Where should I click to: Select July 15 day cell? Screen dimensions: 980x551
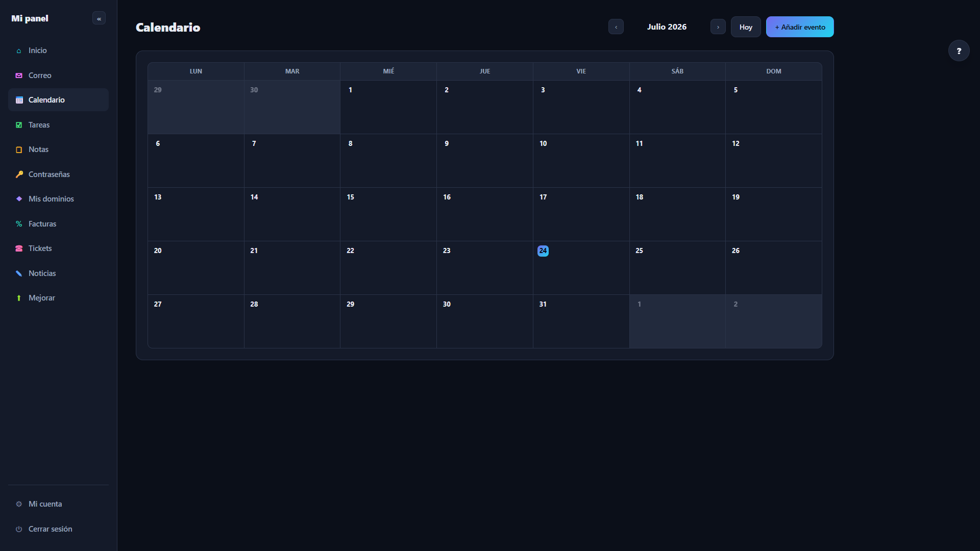[388, 214]
